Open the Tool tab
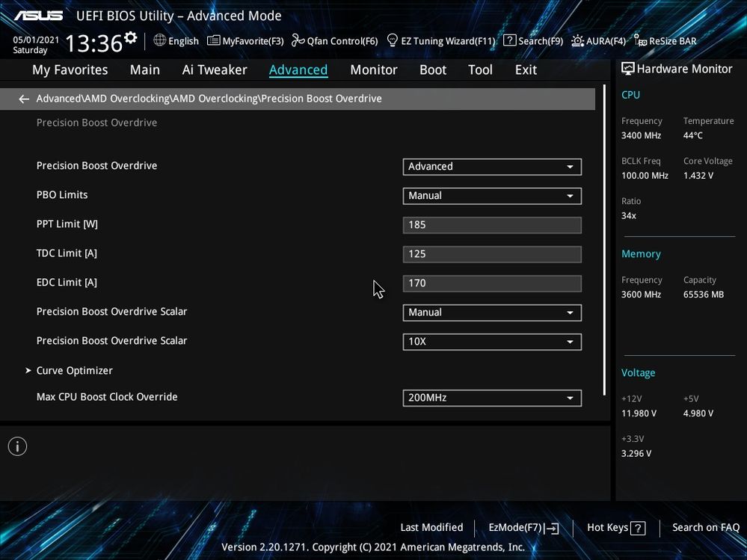This screenshot has width=747, height=560. (480, 70)
